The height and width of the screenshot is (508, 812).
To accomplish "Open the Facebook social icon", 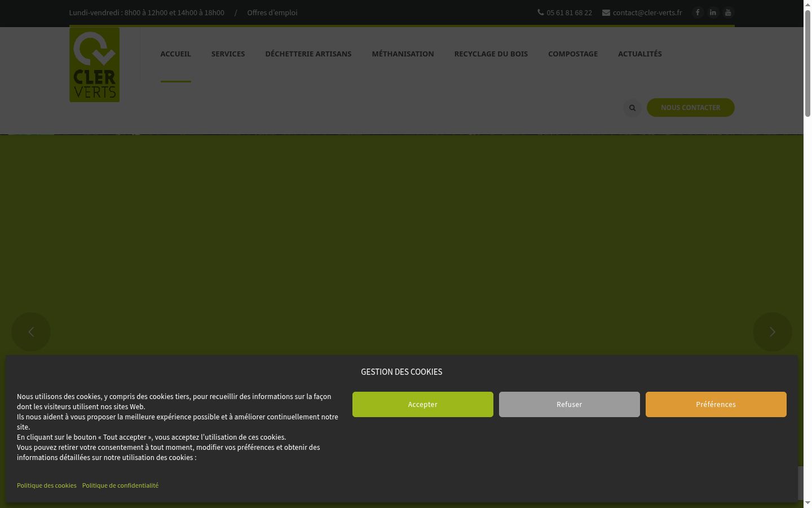I will 698,12.
